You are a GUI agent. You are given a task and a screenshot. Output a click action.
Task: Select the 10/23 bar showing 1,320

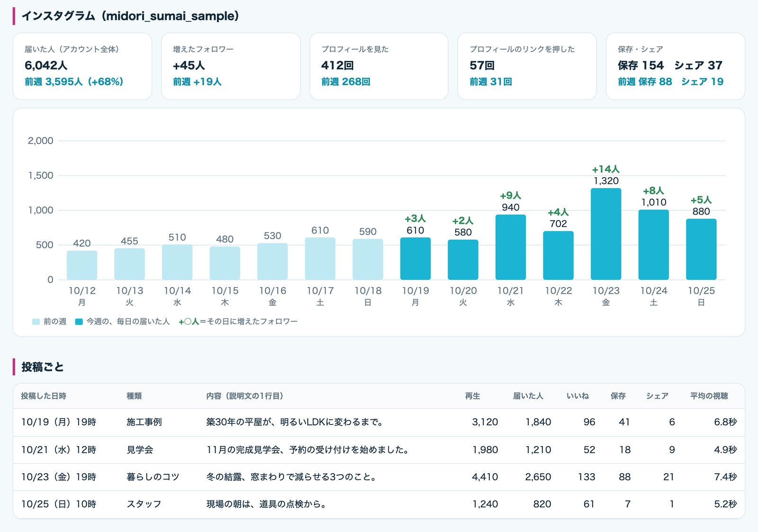click(x=606, y=234)
